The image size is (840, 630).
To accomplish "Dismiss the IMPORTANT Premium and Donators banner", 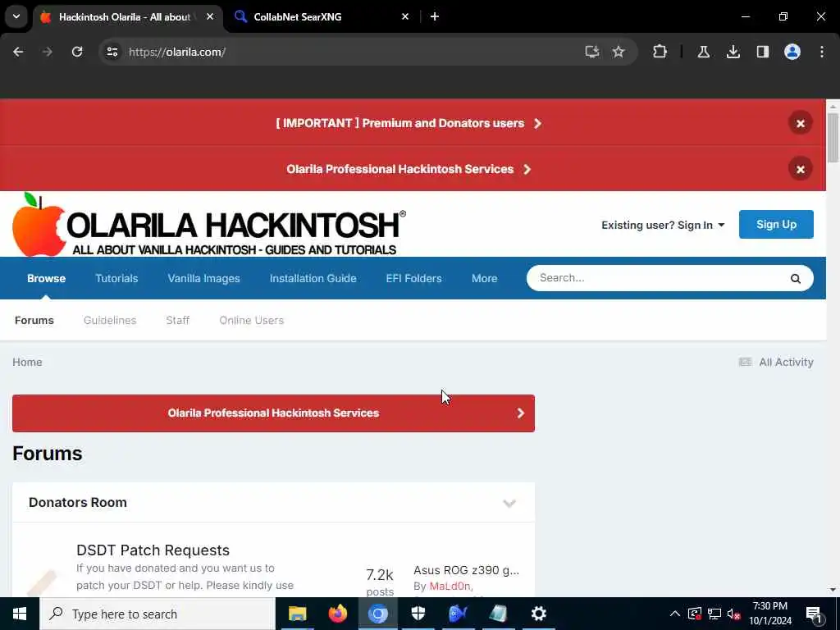I will pyautogui.click(x=800, y=123).
